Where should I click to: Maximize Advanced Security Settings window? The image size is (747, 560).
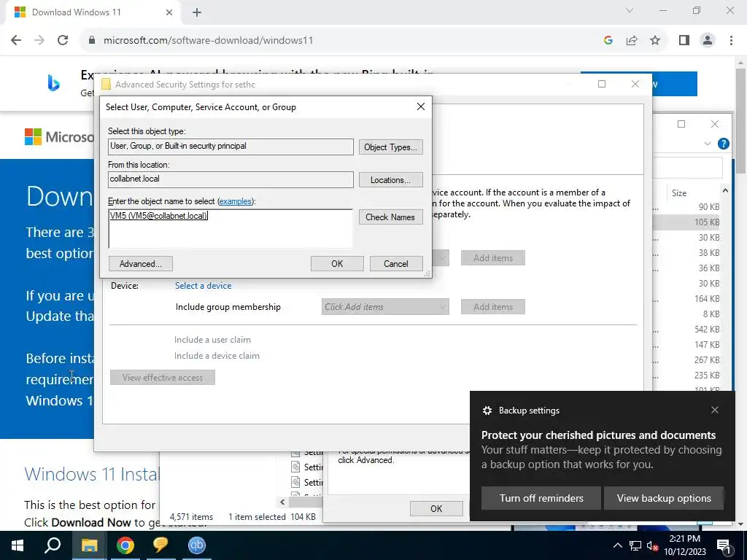(602, 84)
